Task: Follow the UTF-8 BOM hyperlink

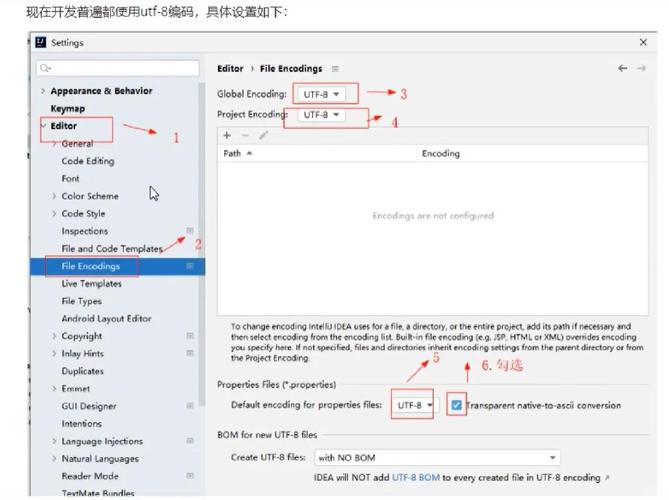Action: pyautogui.click(x=416, y=477)
